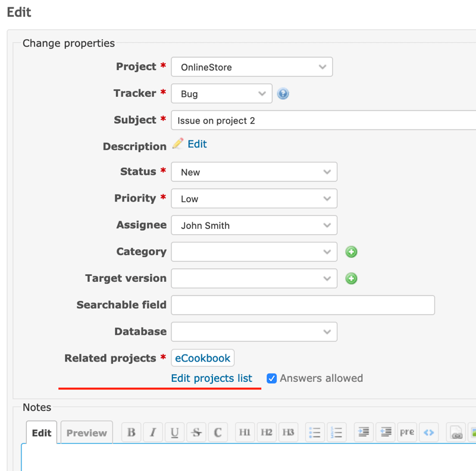Screen dimensions: 476x471
Task: Insert Heading 1 with H1 button
Action: 245,432
